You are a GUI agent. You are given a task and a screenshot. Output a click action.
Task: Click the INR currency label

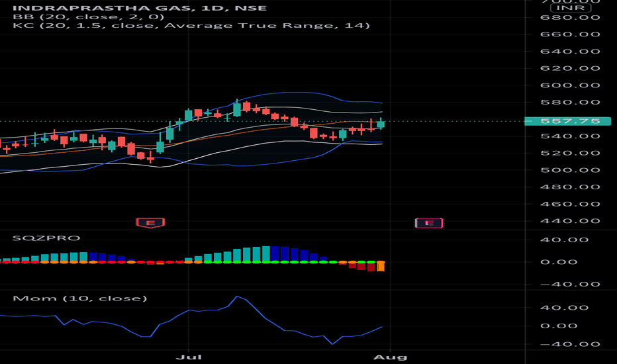pyautogui.click(x=571, y=8)
